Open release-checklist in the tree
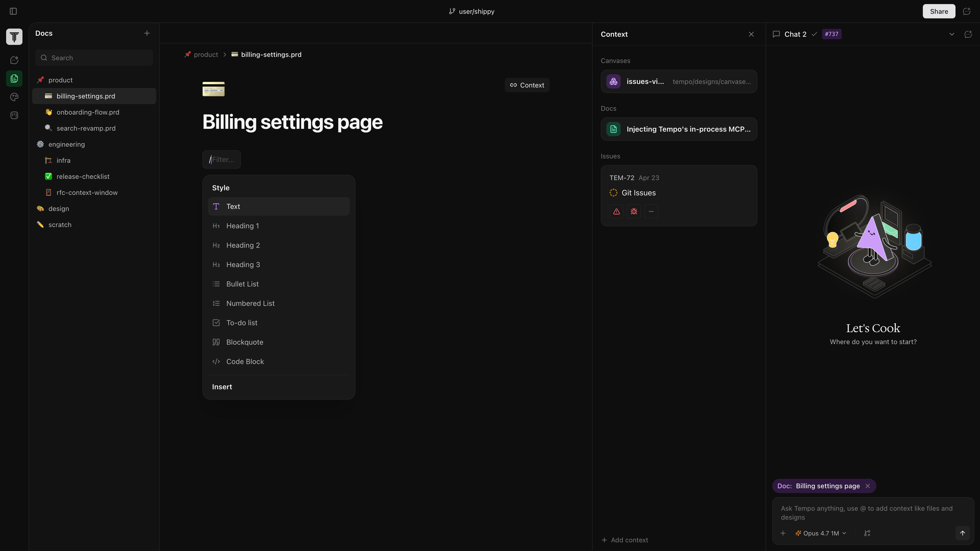 click(94, 177)
